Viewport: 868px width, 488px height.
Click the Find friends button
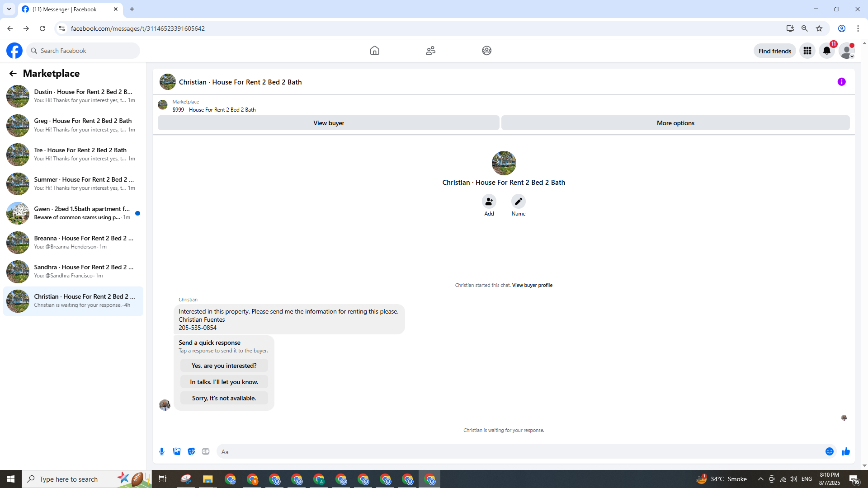pos(774,51)
